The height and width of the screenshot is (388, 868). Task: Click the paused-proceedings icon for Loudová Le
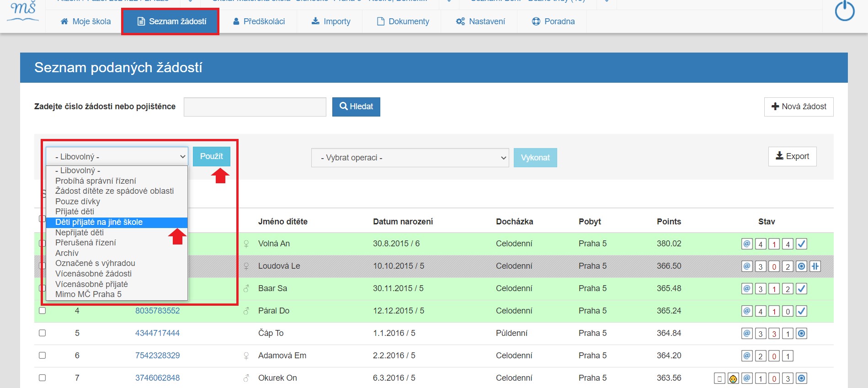tap(815, 266)
